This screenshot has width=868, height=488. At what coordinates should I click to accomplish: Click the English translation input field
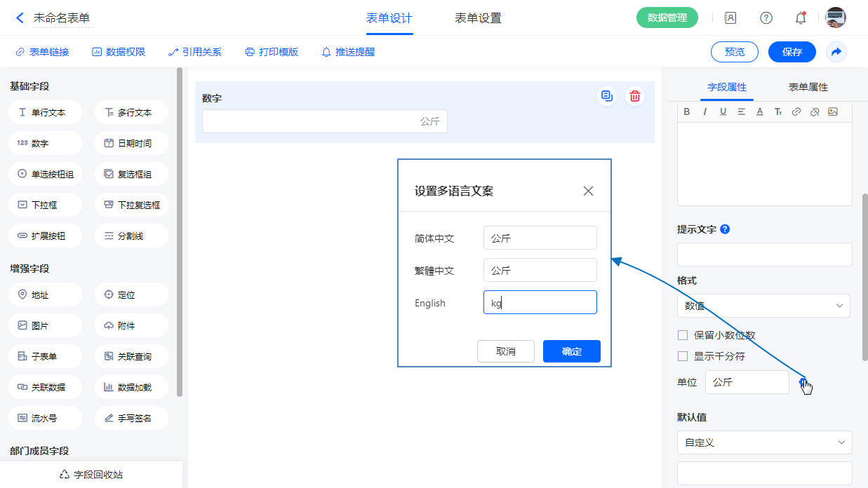tap(540, 303)
